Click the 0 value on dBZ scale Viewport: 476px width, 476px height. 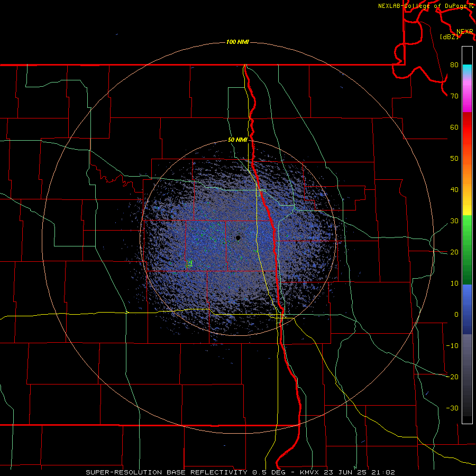point(456,315)
